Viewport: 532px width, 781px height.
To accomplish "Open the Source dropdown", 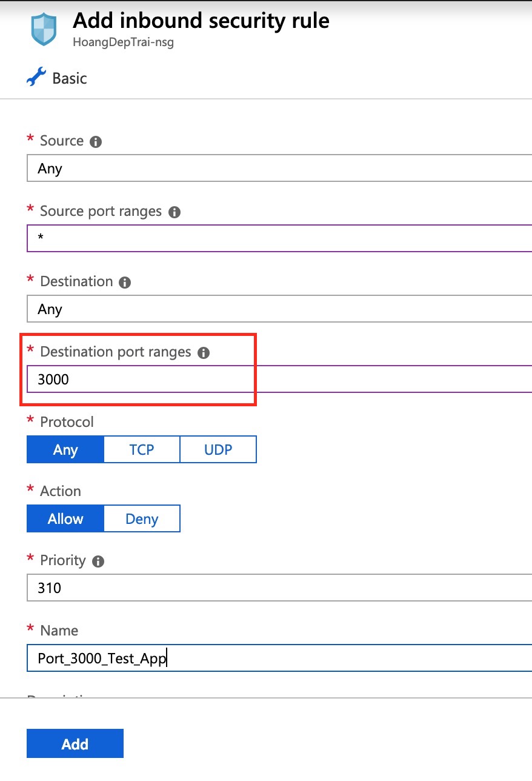I will pos(279,169).
